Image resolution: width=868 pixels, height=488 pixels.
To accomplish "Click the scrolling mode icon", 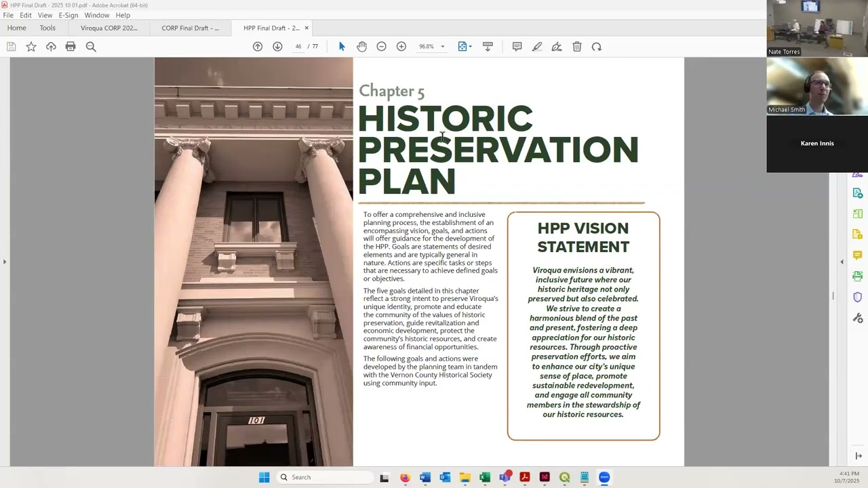I will pyautogui.click(x=488, y=47).
